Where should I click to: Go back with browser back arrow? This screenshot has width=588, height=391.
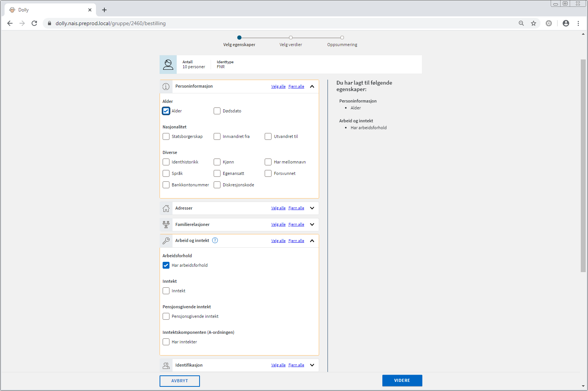(10, 23)
